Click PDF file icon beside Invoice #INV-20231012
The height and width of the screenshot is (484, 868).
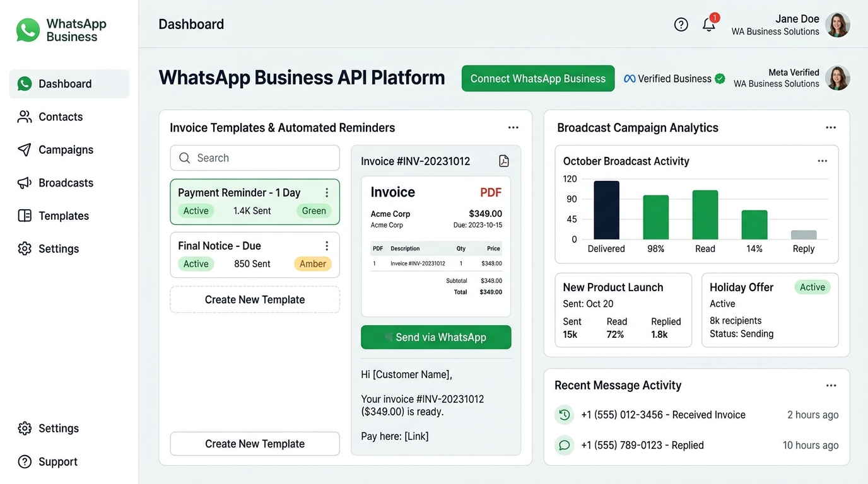coord(504,161)
